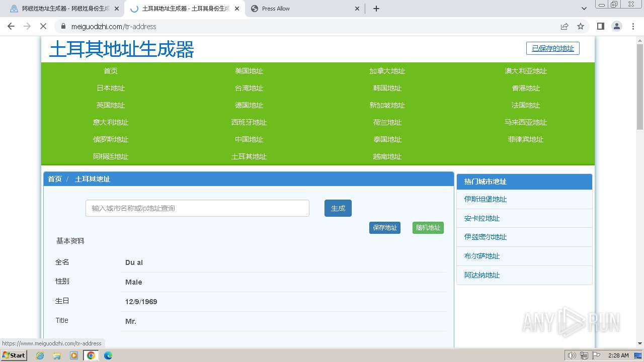Open 菲律宾地址 menu item
This screenshot has width=644, height=362.
(x=526, y=139)
